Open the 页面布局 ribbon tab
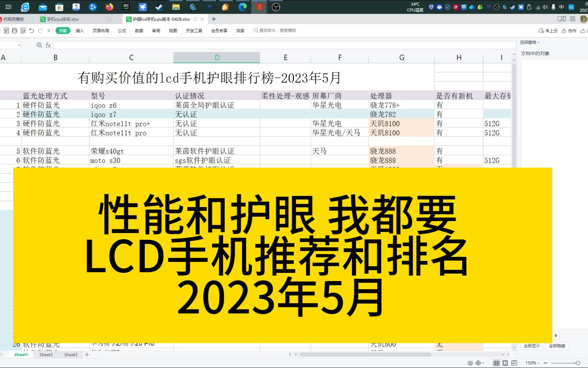588x368 pixels. 101,31
